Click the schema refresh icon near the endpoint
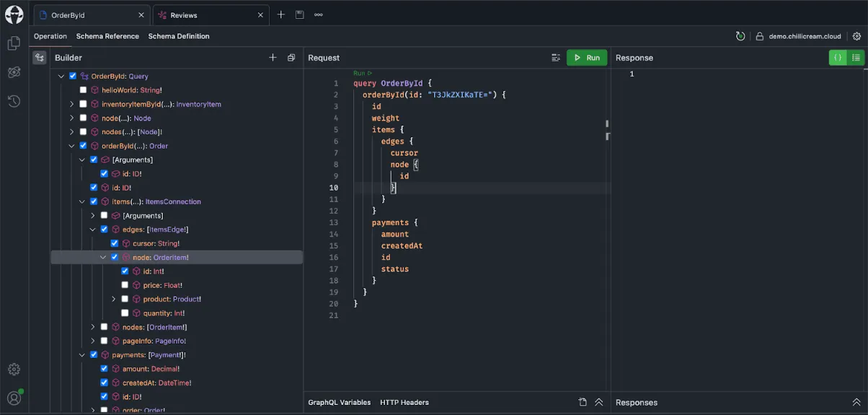Screen dimensions: 868x415 740,36
